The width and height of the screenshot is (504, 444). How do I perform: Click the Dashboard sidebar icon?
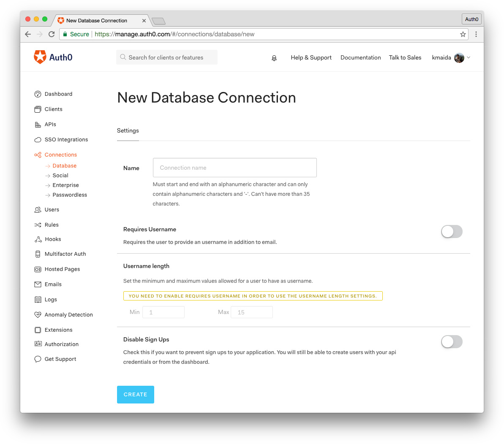[38, 94]
